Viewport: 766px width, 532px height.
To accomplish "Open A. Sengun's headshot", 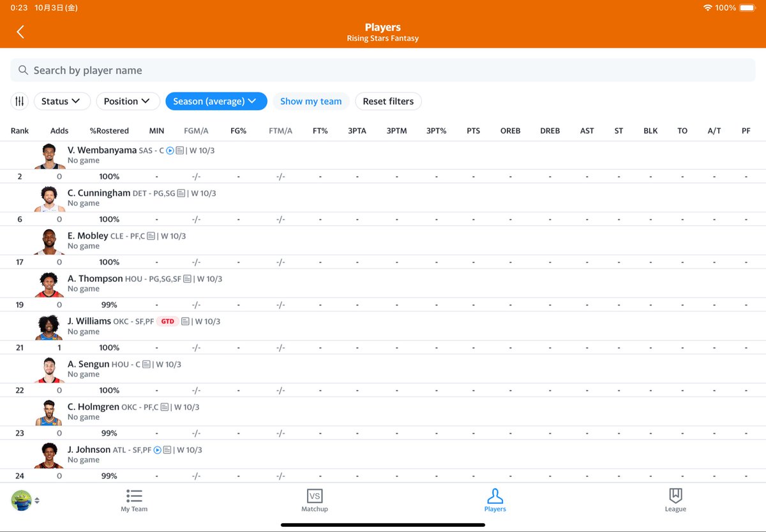I will point(49,369).
